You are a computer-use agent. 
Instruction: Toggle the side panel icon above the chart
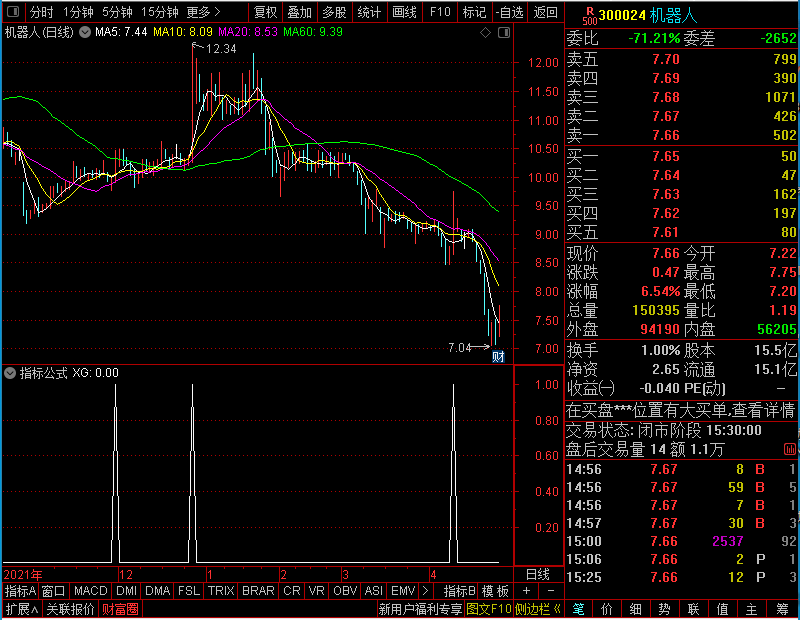(x=504, y=33)
